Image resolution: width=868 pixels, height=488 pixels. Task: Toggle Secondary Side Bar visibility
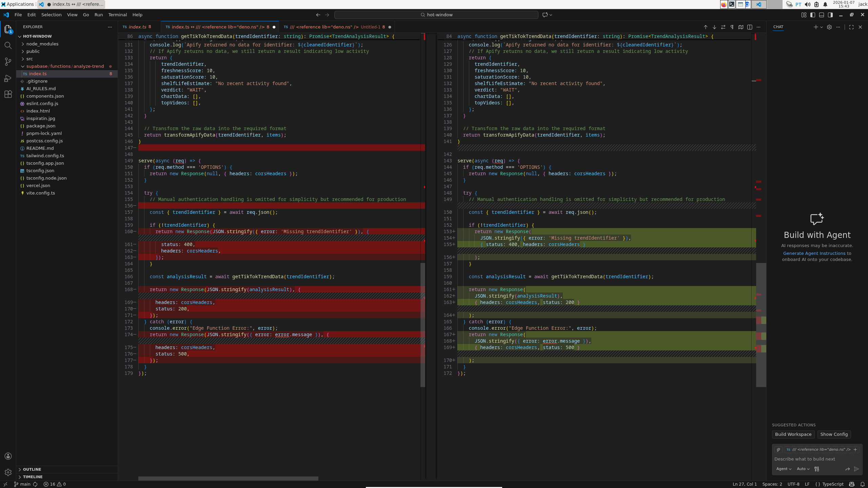(830, 15)
